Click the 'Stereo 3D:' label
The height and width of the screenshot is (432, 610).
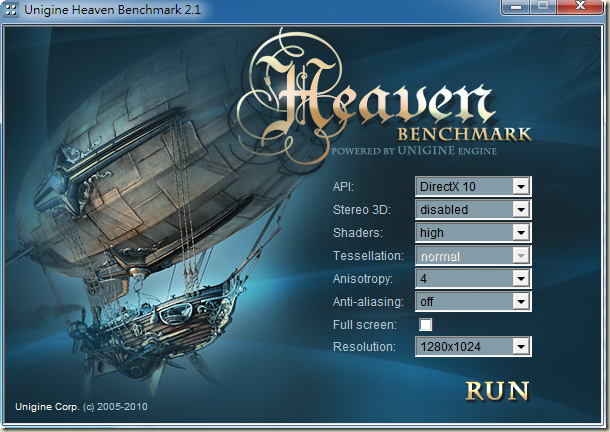pos(362,210)
